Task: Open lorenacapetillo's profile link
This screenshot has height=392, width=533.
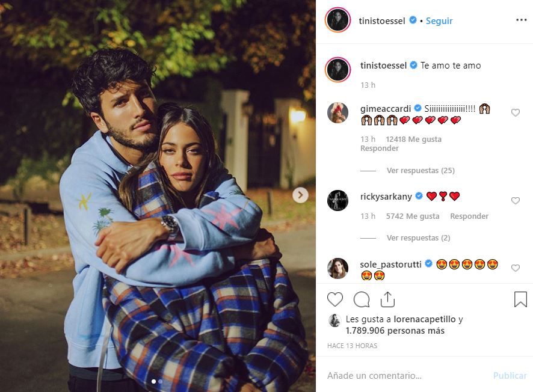Action: (x=425, y=319)
